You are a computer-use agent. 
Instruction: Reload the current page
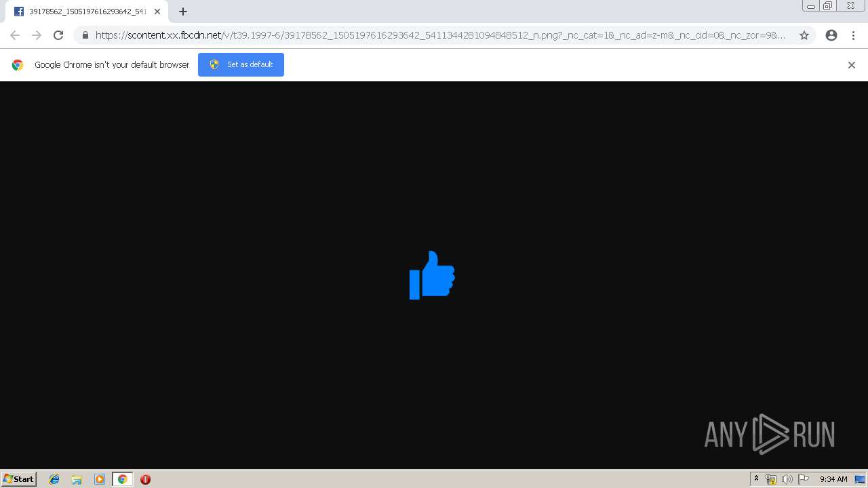click(x=58, y=35)
